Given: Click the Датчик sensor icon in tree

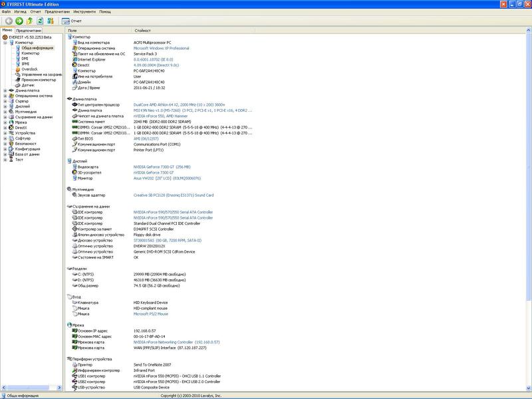Looking at the screenshot, I should [x=18, y=85].
